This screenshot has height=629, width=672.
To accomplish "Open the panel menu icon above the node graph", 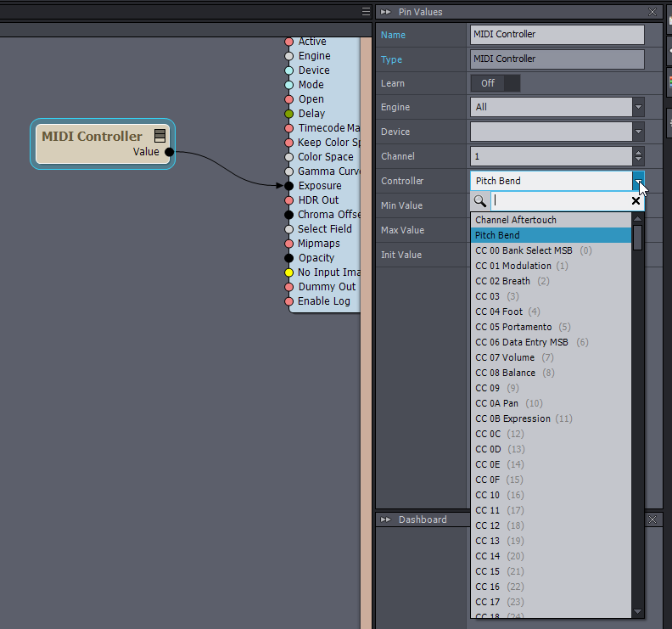I will click(366, 12).
